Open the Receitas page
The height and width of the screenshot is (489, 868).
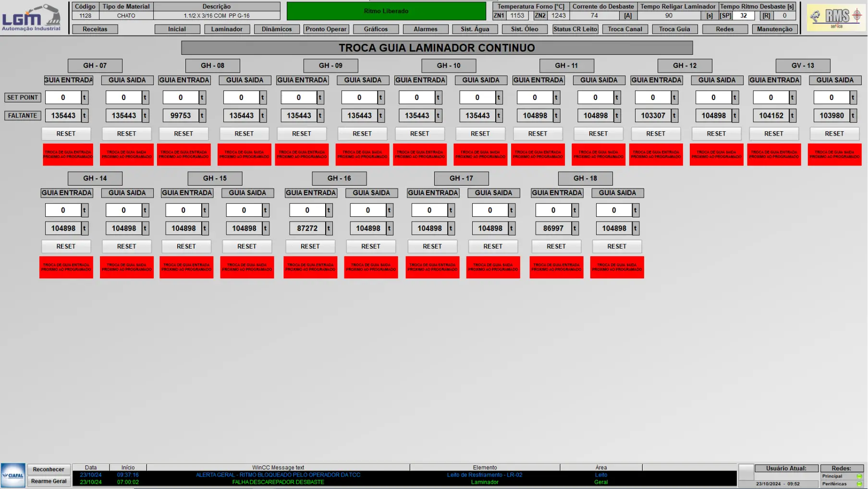95,29
